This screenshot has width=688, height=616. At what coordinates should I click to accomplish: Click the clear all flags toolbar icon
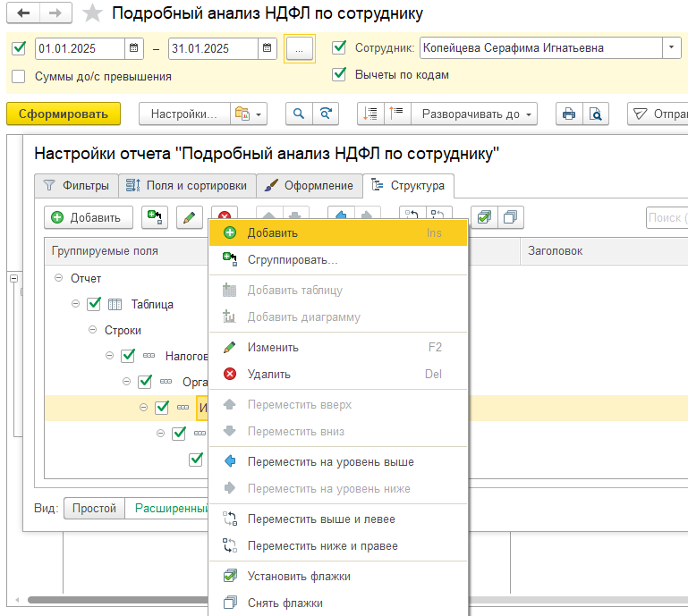511,217
